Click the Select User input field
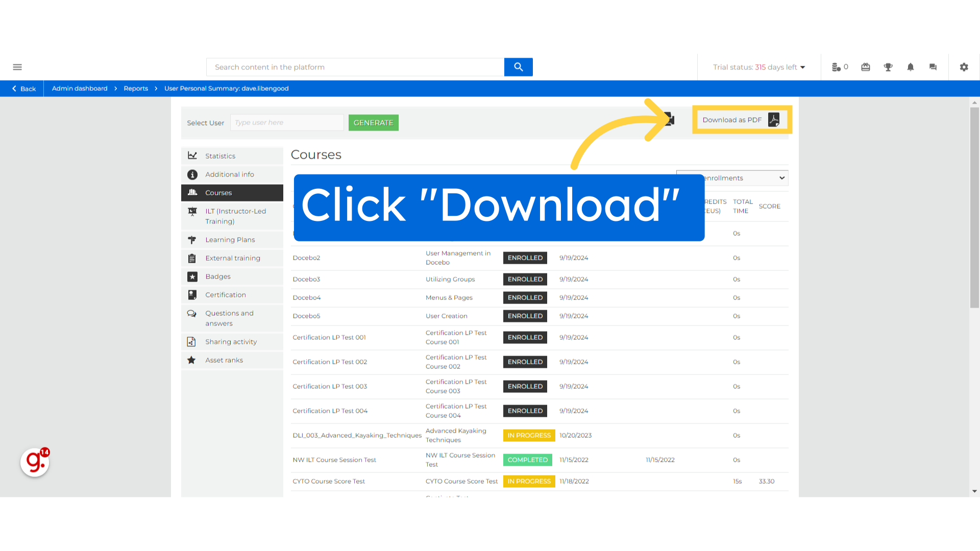 point(286,122)
